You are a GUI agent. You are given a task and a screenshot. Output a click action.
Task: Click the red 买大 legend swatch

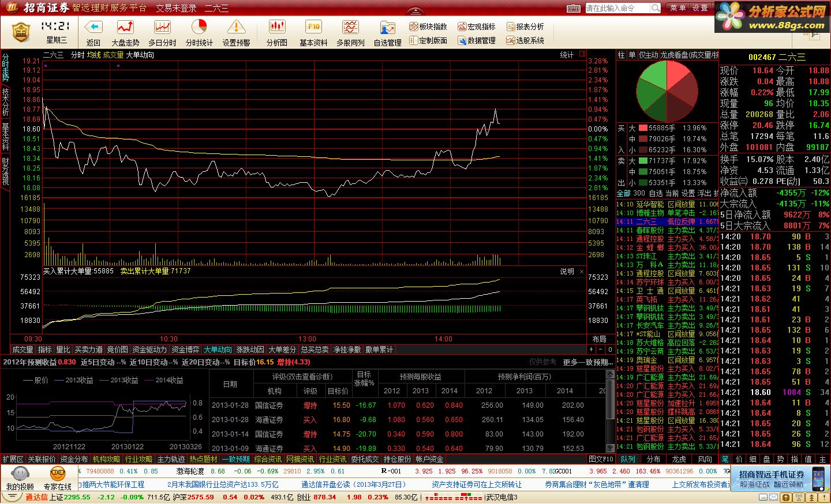(642, 128)
